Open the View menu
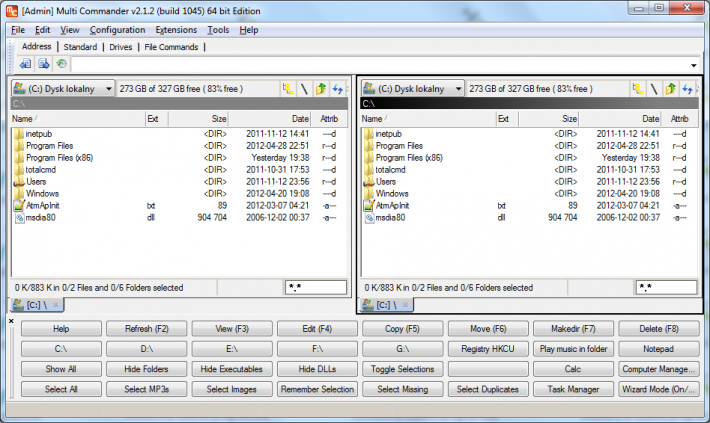The height and width of the screenshot is (423, 710). point(70,30)
